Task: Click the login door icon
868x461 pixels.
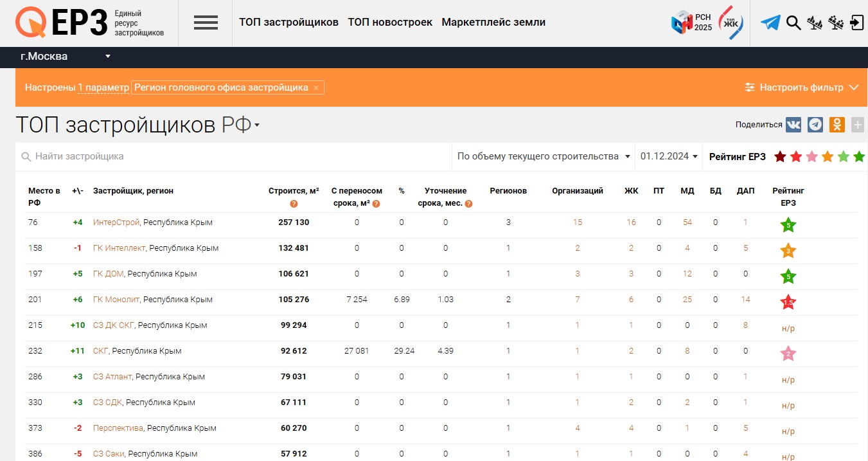Action: [x=856, y=23]
